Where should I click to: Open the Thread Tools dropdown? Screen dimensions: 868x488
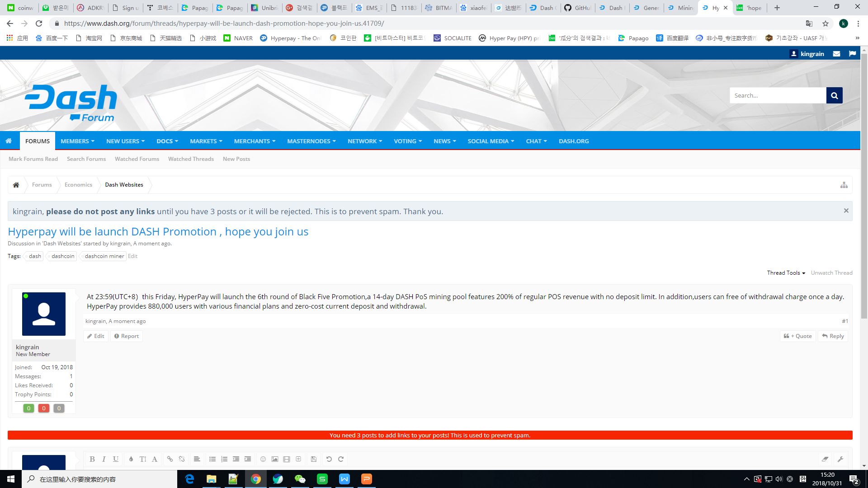click(x=786, y=273)
